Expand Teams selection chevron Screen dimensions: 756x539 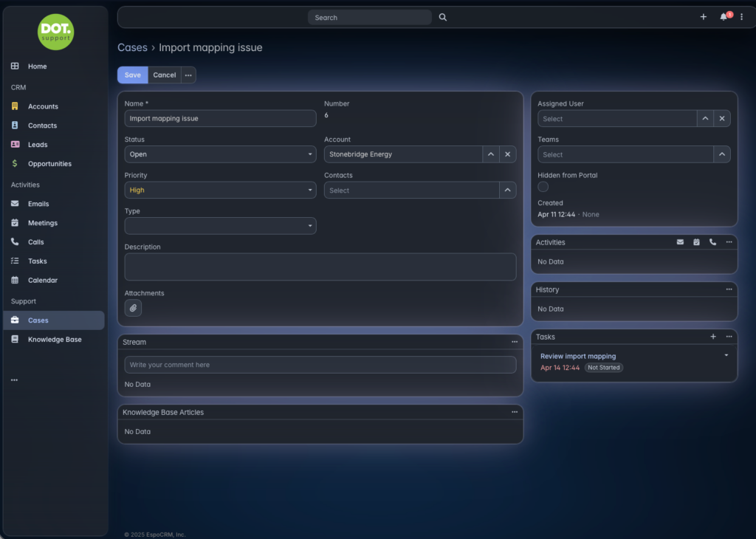[722, 154]
